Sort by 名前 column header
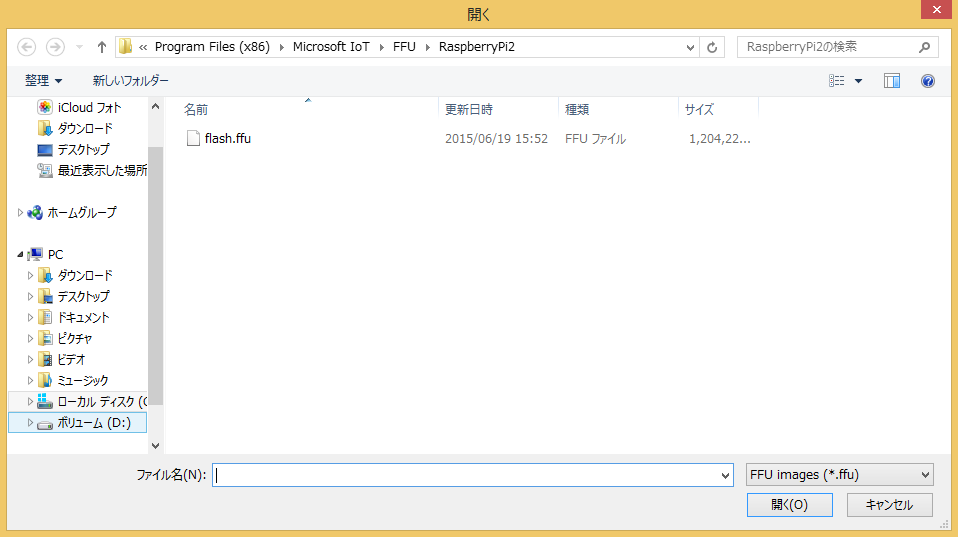 click(x=196, y=109)
